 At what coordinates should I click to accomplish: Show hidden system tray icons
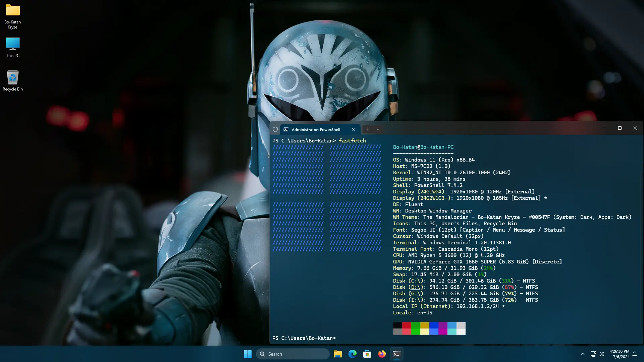pyautogui.click(x=583, y=354)
